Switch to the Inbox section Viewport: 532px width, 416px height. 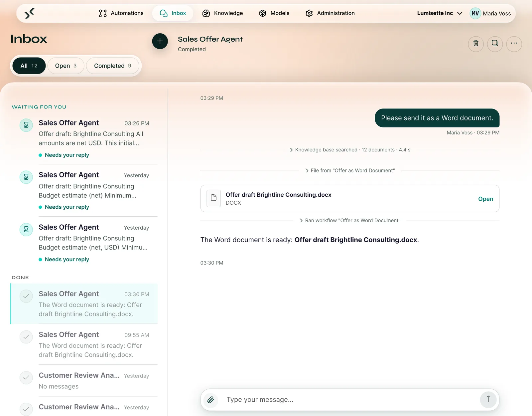tap(173, 13)
